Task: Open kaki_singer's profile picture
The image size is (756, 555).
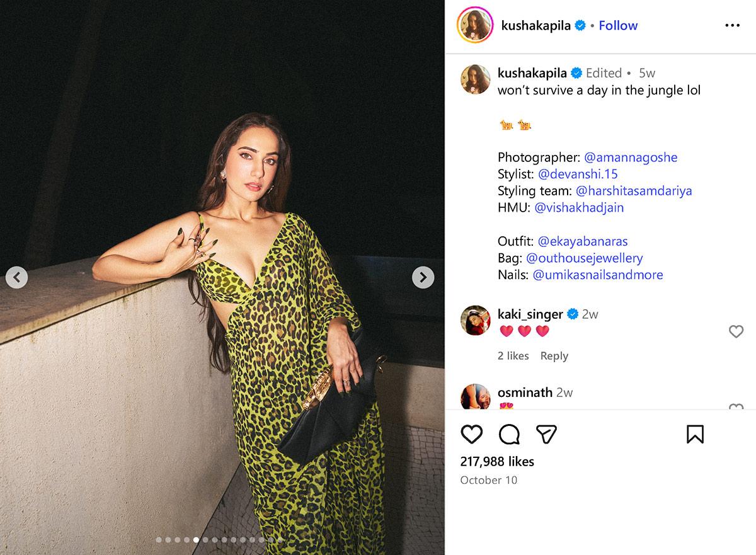Action: tap(475, 321)
